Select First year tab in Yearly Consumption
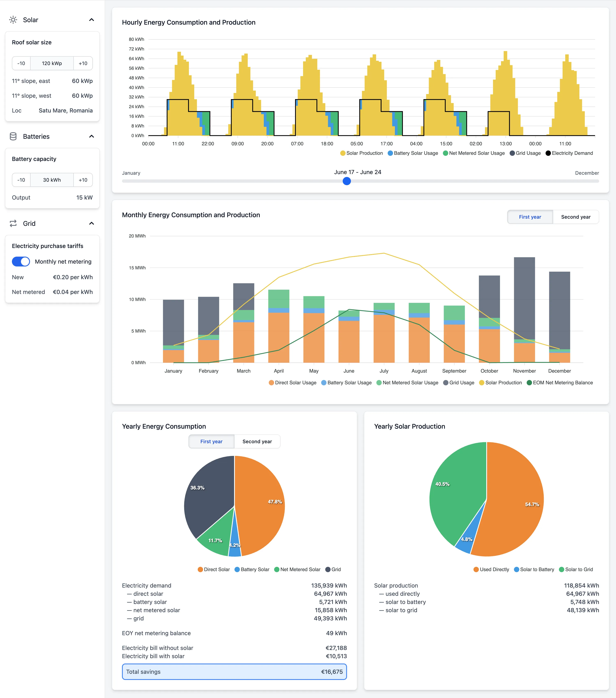 tap(211, 442)
